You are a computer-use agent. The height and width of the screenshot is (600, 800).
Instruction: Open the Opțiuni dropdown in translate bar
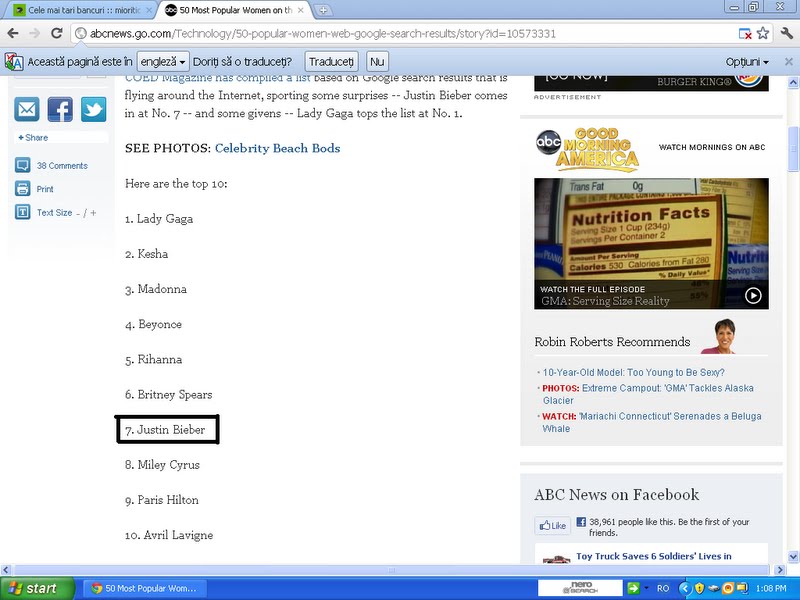point(747,62)
